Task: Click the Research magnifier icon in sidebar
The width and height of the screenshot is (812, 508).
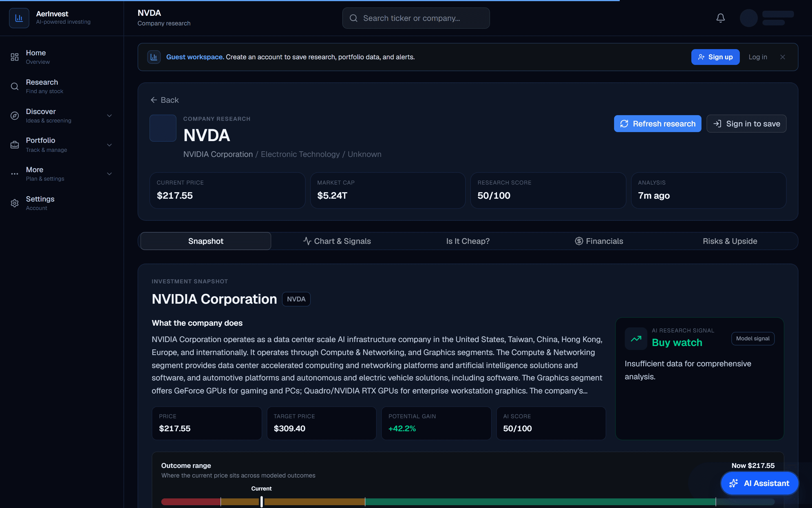Action: 14,86
